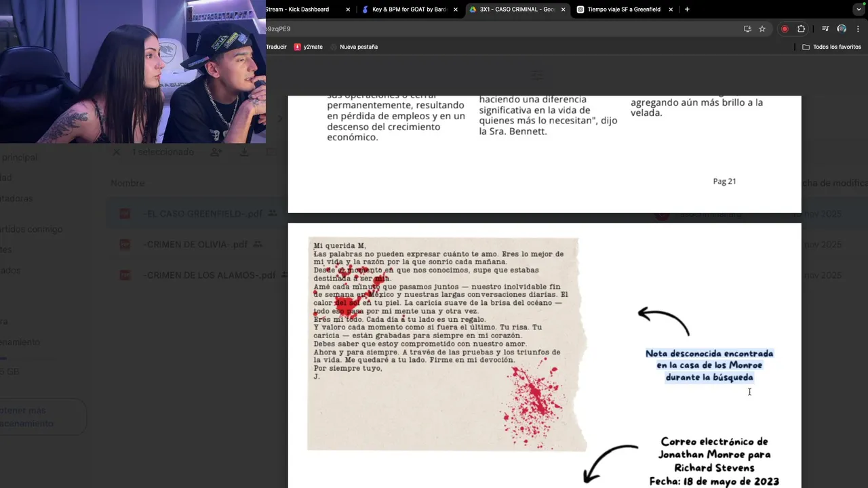Select the -CRIMEN DE OLIVIA-.pdf file
868x488 pixels.
coord(196,244)
